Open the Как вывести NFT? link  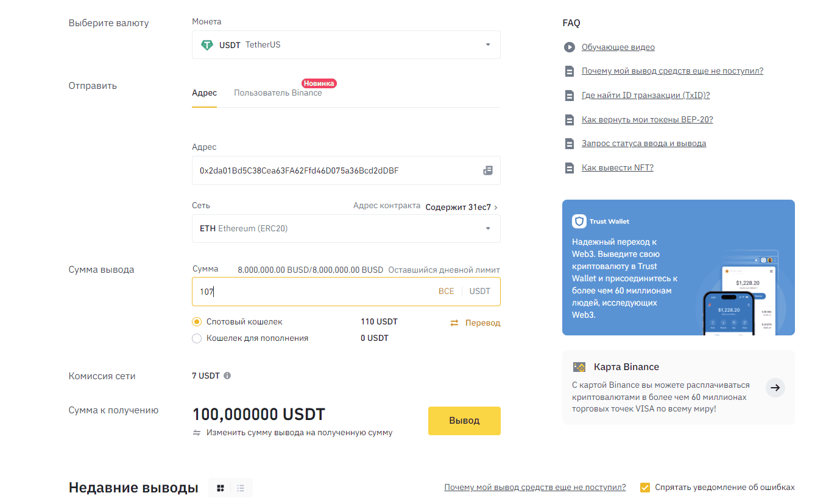click(x=618, y=167)
